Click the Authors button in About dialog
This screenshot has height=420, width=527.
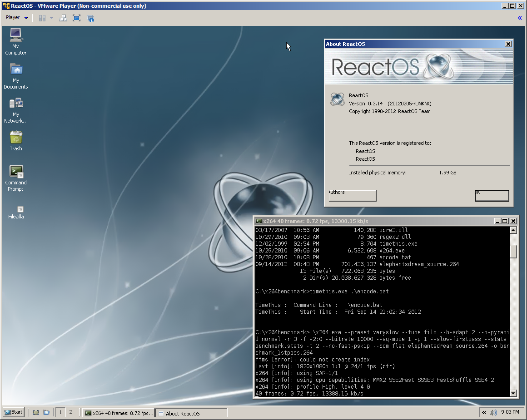353,195
